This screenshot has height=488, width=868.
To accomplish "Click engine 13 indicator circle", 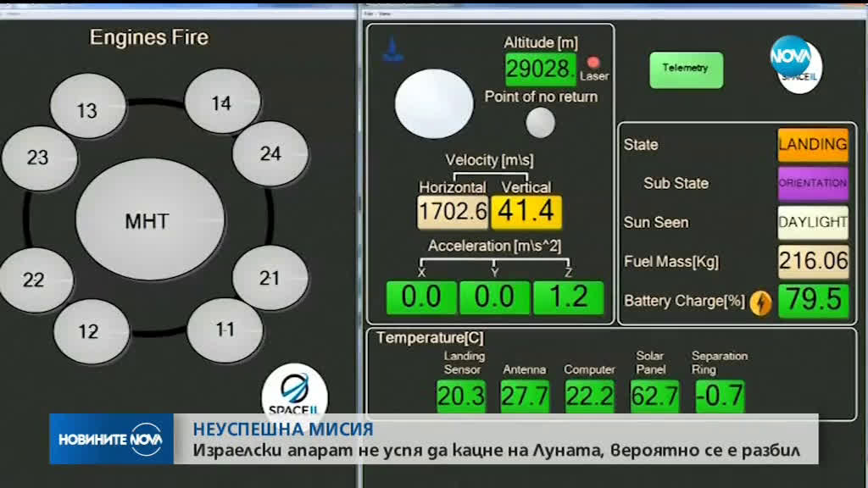I will click(87, 106).
